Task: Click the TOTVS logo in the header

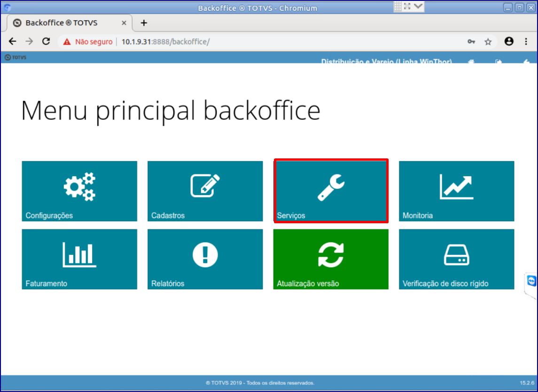Action: coord(16,57)
